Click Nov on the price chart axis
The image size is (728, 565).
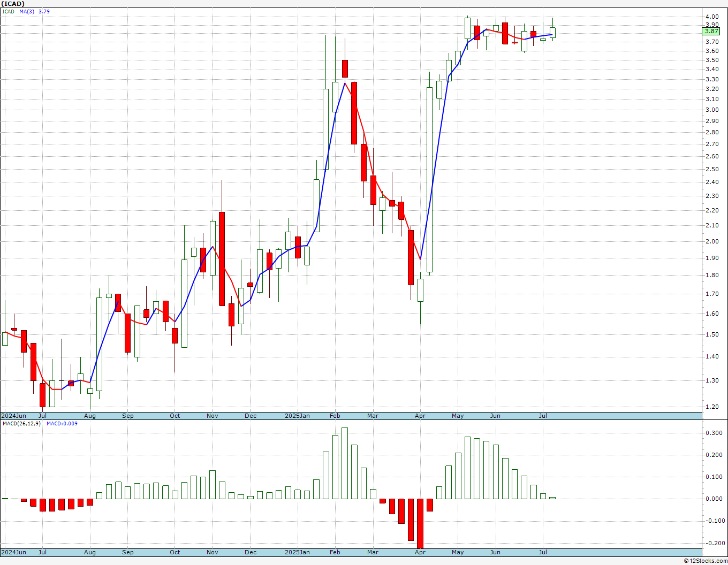point(213,416)
